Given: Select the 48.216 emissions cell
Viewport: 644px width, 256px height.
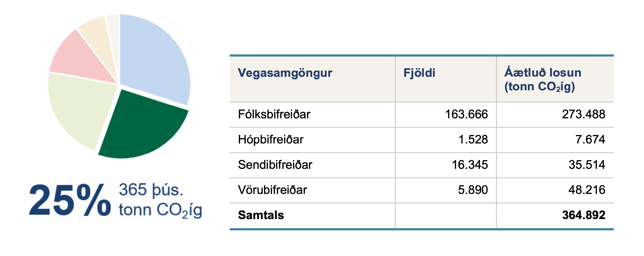Looking at the screenshot, I should click(x=587, y=190).
